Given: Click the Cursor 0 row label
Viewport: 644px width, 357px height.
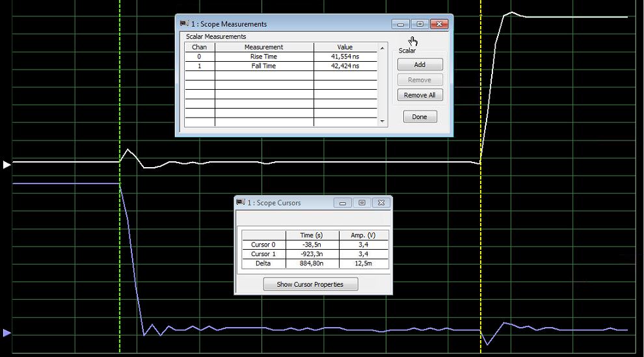Looking at the screenshot, I should (263, 245).
